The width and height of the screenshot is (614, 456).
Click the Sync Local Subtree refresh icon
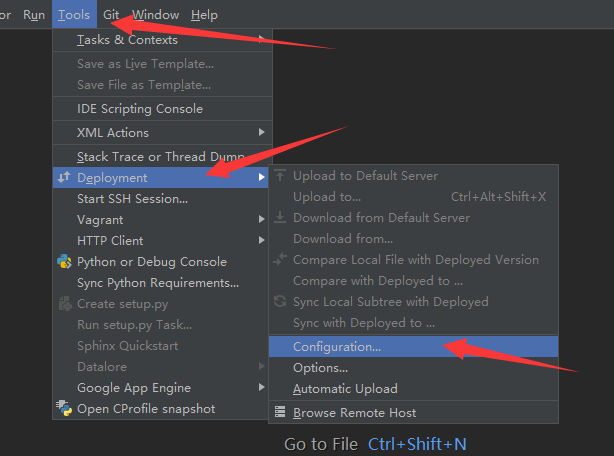click(x=280, y=301)
